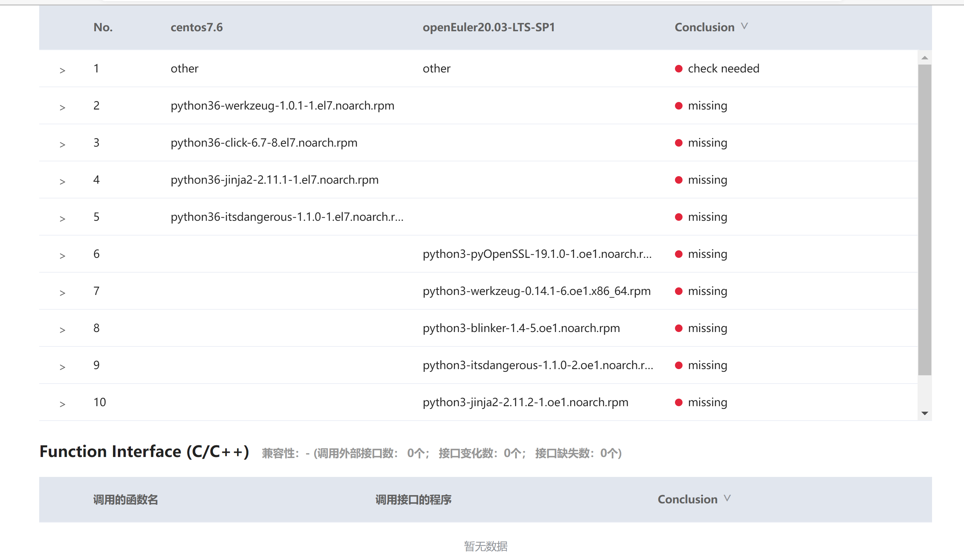Viewport: 964px width, 560px height.
Task: Expand the python36-werkzeug row
Action: click(x=62, y=107)
